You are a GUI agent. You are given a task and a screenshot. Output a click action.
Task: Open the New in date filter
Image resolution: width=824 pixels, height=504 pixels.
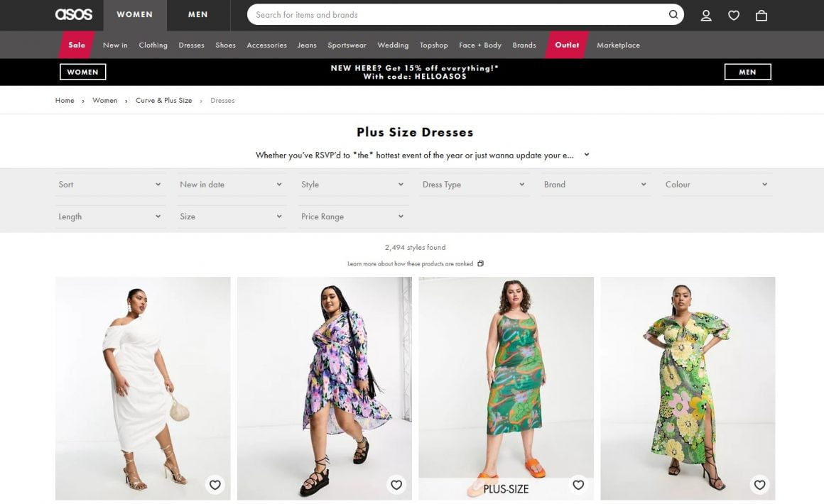click(x=232, y=185)
